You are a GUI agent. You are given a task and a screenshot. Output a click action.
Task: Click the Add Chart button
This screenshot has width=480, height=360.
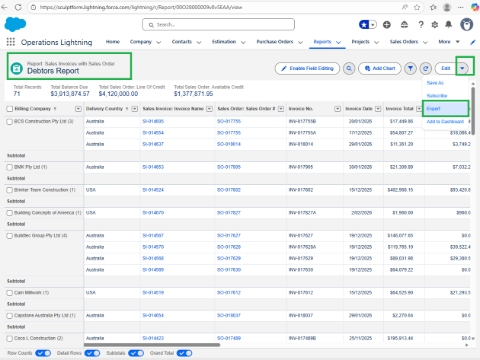(380, 68)
